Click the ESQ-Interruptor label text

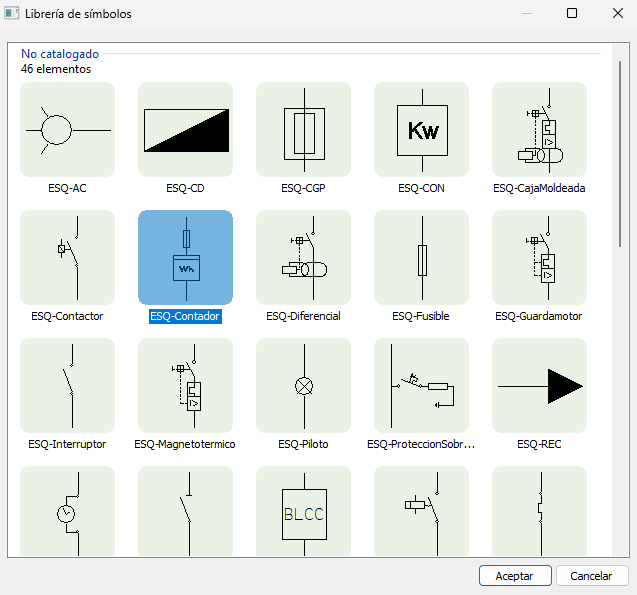(x=67, y=444)
